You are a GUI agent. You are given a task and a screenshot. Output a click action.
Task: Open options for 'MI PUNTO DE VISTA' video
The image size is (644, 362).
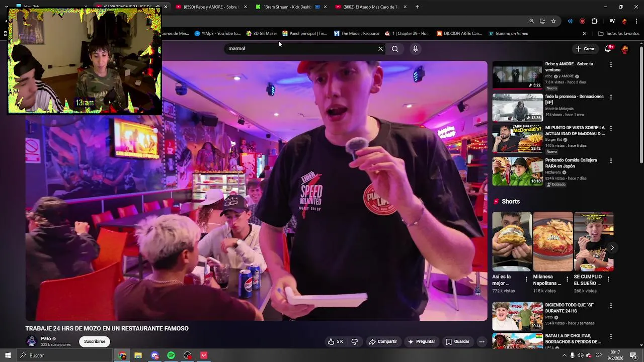[x=611, y=129]
